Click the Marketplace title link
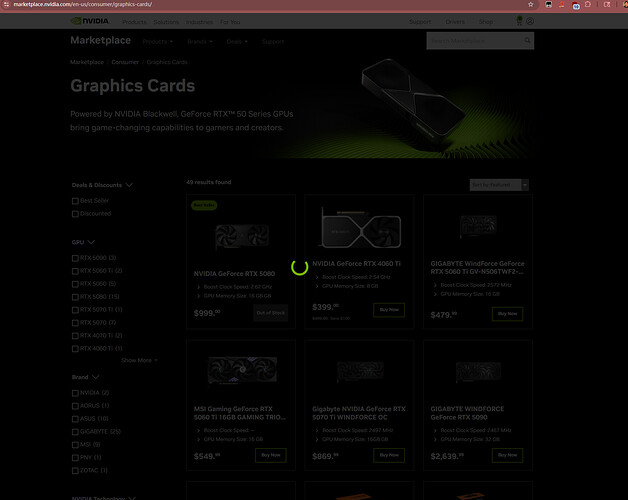 pos(101,40)
